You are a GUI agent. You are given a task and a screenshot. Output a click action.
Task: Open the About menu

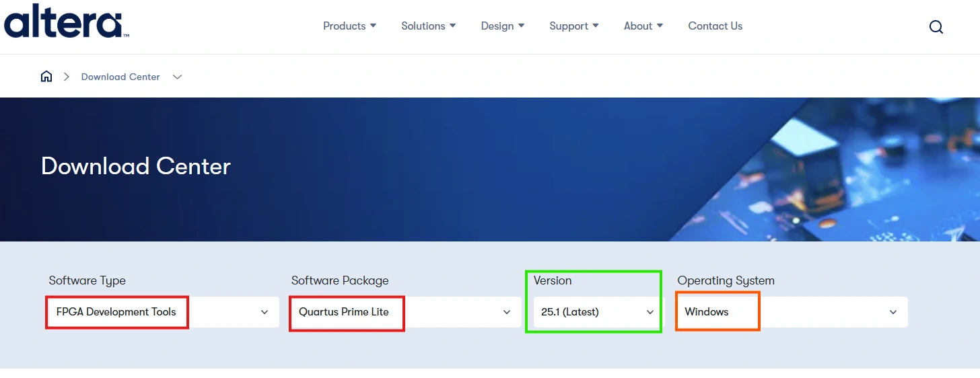(x=643, y=26)
